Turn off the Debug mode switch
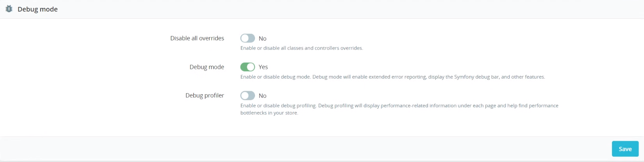 click(x=248, y=67)
